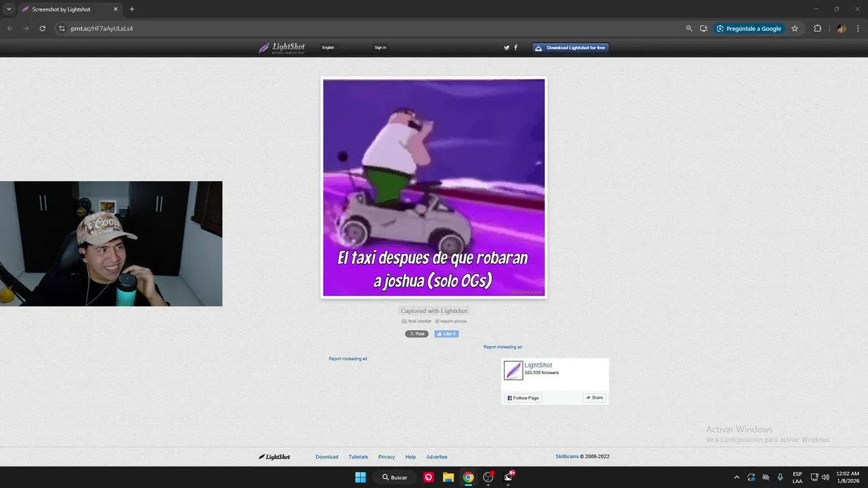Open the English language dropdown
Image resolution: width=868 pixels, height=488 pixels.
coord(330,47)
